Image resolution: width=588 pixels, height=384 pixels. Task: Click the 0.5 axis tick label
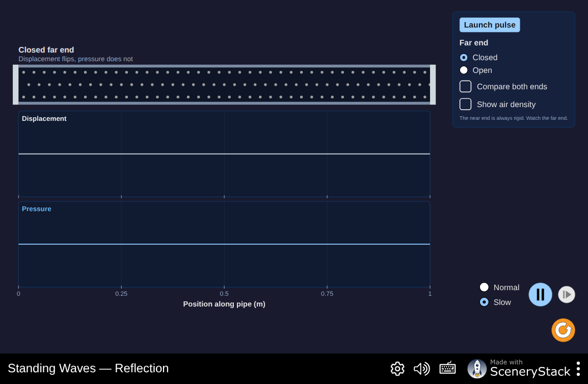point(224,294)
